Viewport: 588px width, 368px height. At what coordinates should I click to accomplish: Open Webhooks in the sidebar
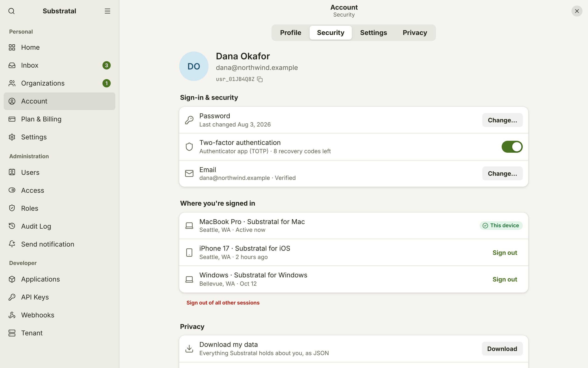tap(59, 315)
